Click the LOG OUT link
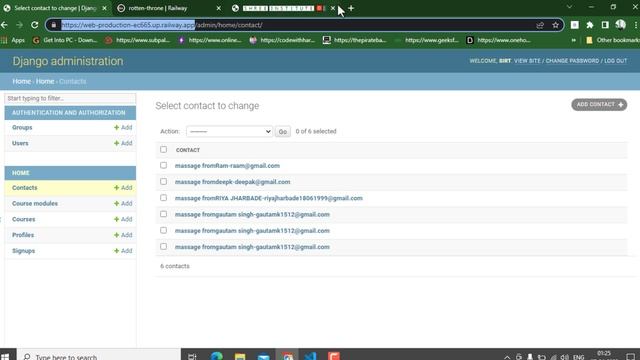The height and width of the screenshot is (360, 640). coord(616,61)
